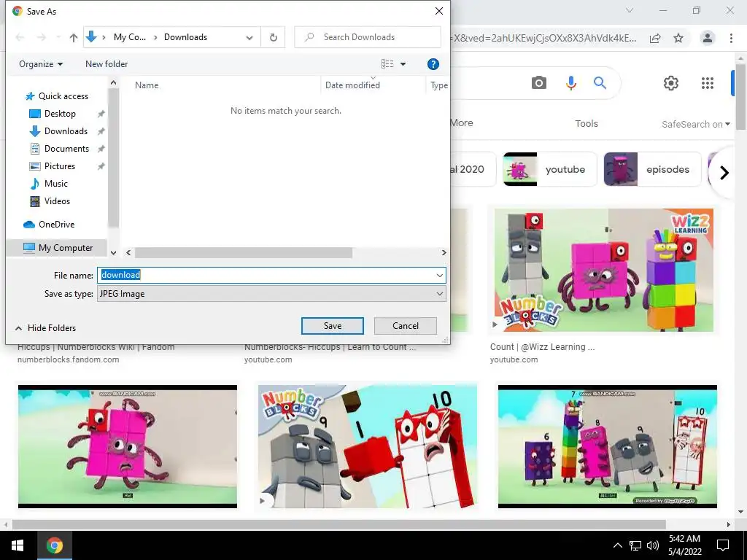
Task: Open Google quick settings gear icon
Action: [x=671, y=83]
